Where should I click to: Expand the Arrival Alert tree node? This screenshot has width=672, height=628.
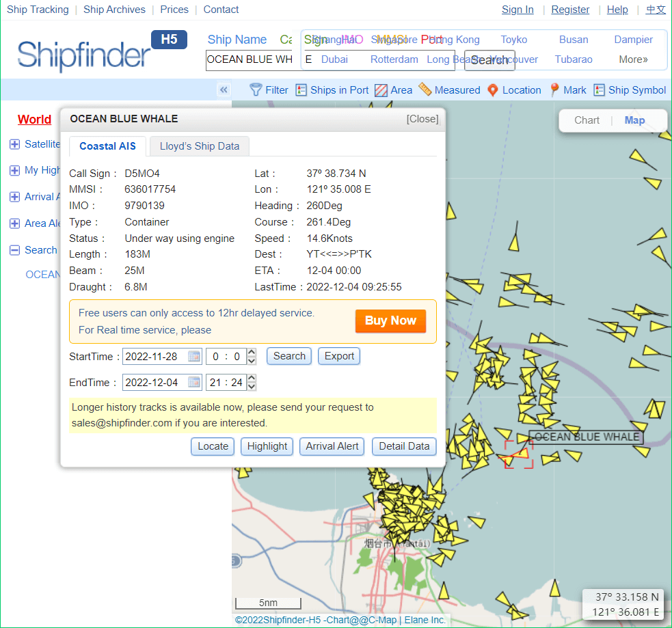point(14,197)
